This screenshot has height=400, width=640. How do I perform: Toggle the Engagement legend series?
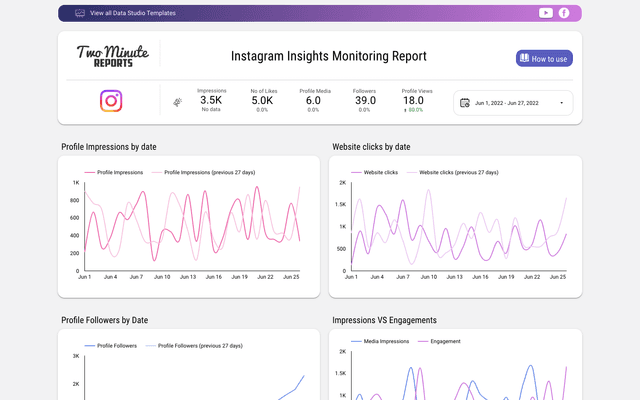(x=439, y=341)
